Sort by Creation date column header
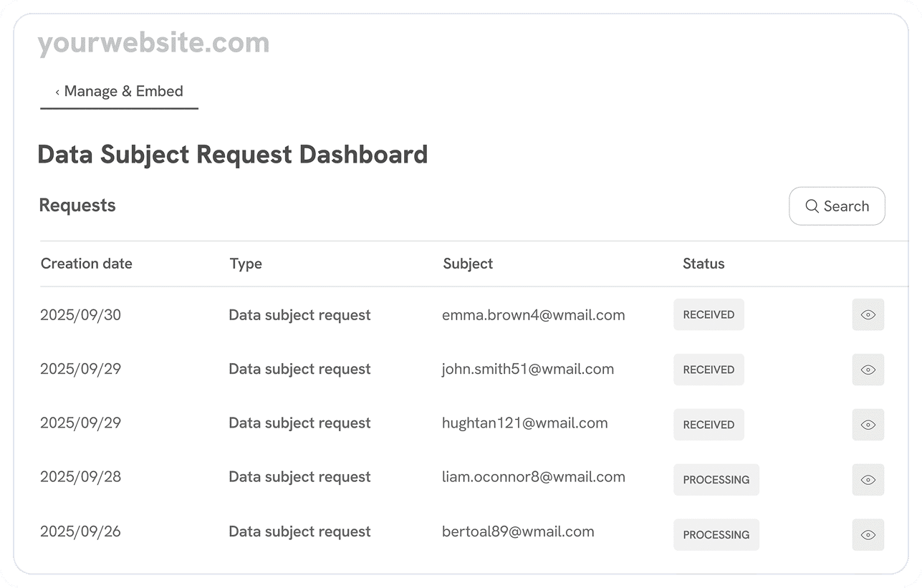 87,264
